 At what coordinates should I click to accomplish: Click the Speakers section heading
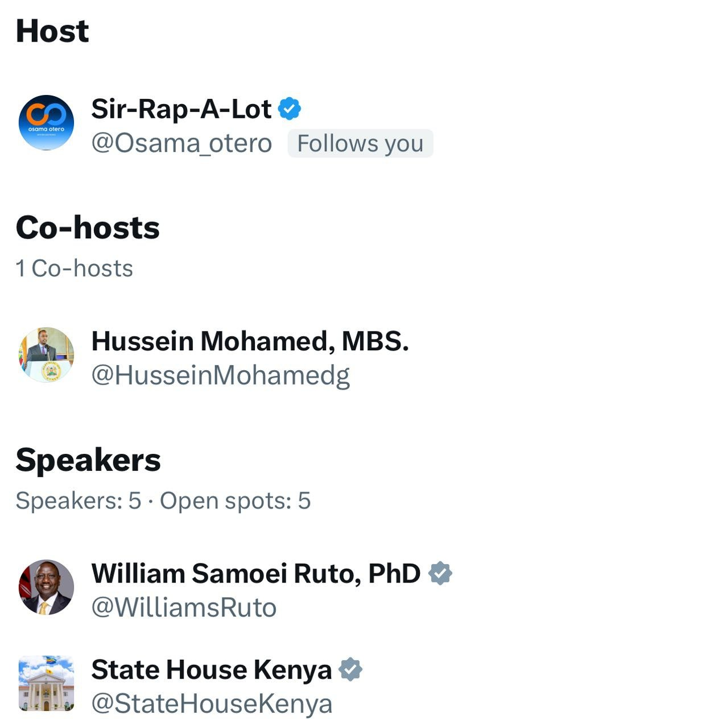point(88,460)
